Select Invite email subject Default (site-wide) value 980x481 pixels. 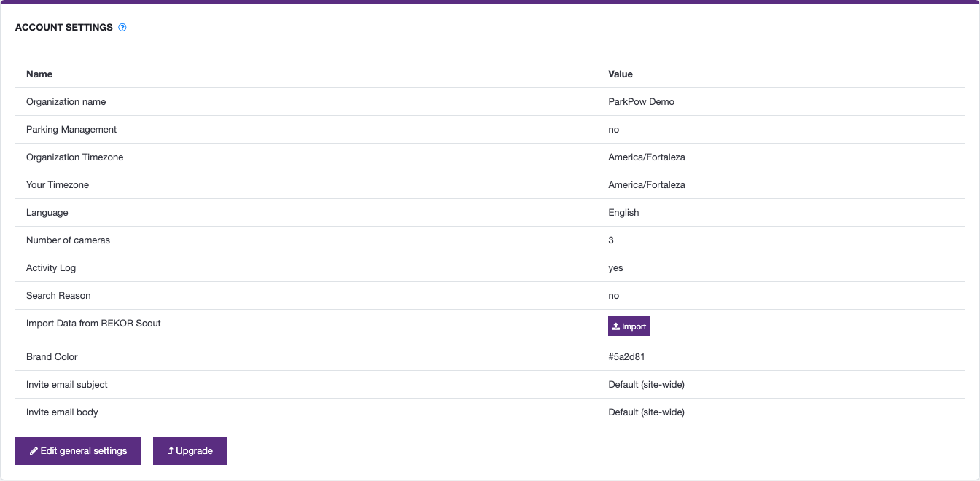pos(646,385)
